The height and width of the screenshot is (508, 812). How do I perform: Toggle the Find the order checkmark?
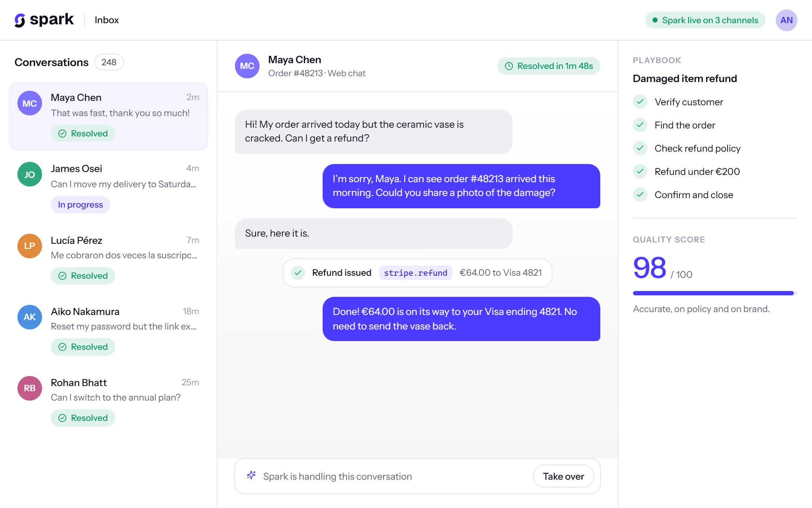coord(640,125)
